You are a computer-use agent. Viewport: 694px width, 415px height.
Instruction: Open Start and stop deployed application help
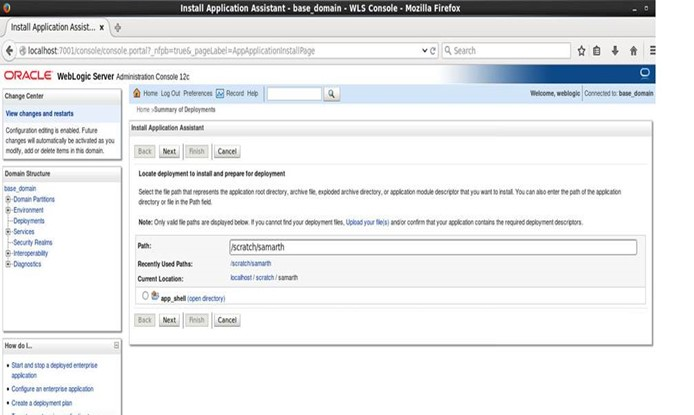pyautogui.click(x=54, y=370)
